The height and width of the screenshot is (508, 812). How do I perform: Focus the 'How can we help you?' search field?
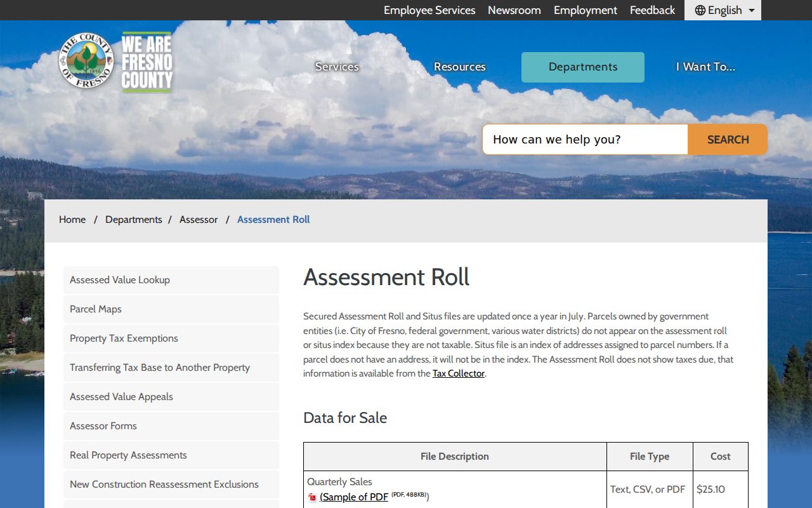click(585, 140)
